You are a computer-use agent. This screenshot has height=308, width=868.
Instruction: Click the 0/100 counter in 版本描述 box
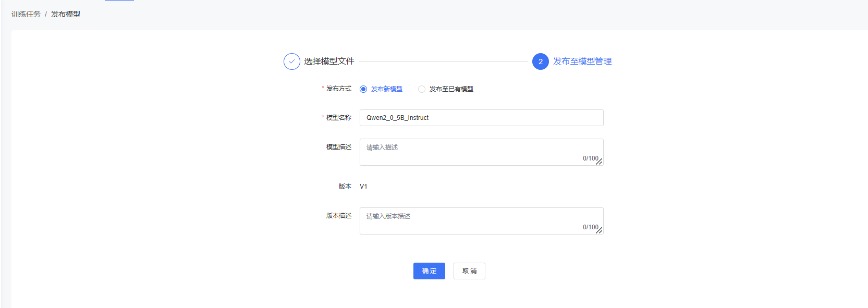point(590,227)
